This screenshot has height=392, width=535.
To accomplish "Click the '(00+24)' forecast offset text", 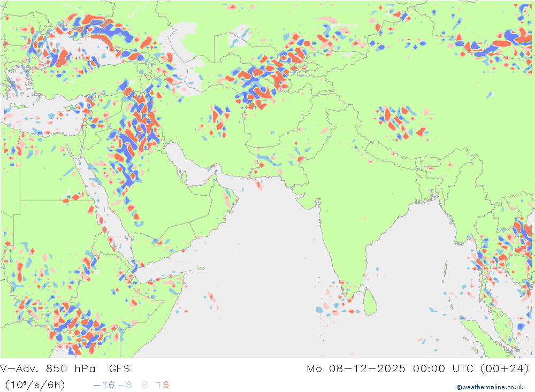I will (x=505, y=368).
